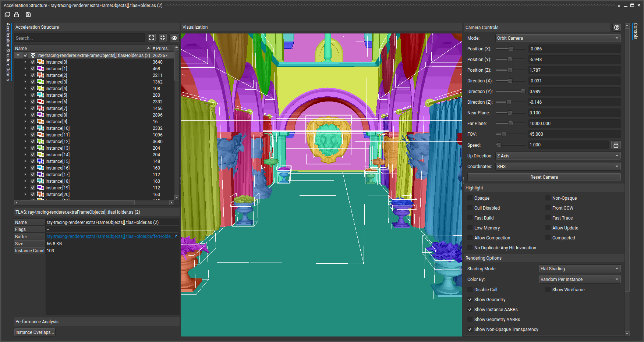Click the padlock icon in the top toolbar
Image resolution: width=644 pixels, height=342 pixels.
click(17, 15)
